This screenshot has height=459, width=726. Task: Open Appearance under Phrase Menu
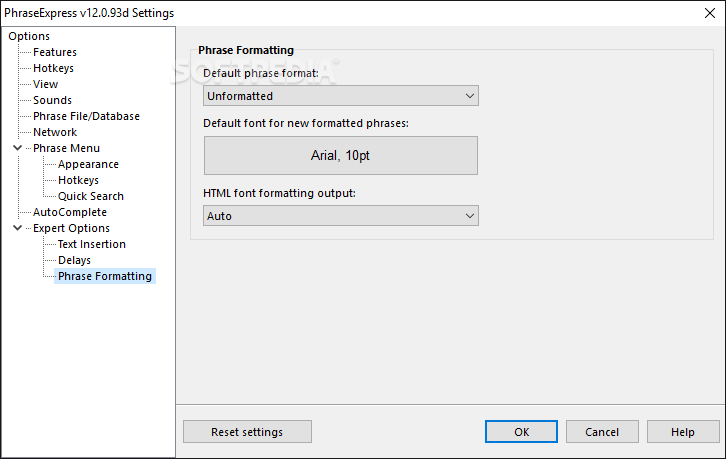tap(88, 164)
